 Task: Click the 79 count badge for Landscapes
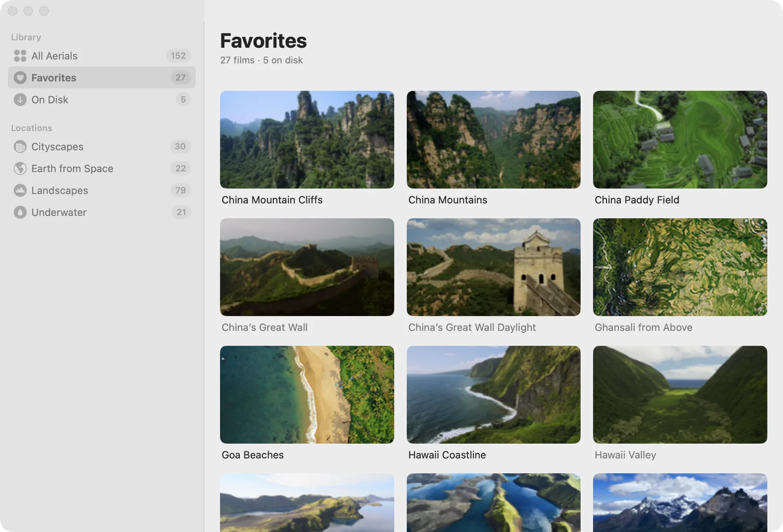(x=181, y=190)
